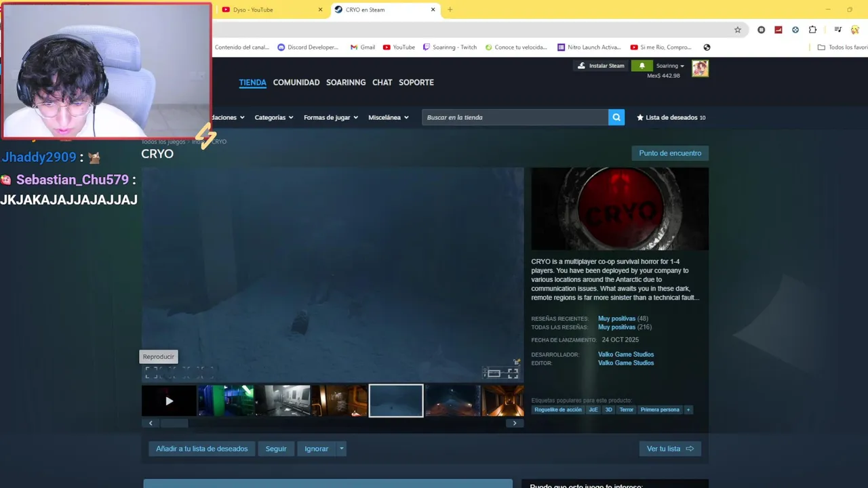Open the Valko Game Studios developer link

(626, 354)
